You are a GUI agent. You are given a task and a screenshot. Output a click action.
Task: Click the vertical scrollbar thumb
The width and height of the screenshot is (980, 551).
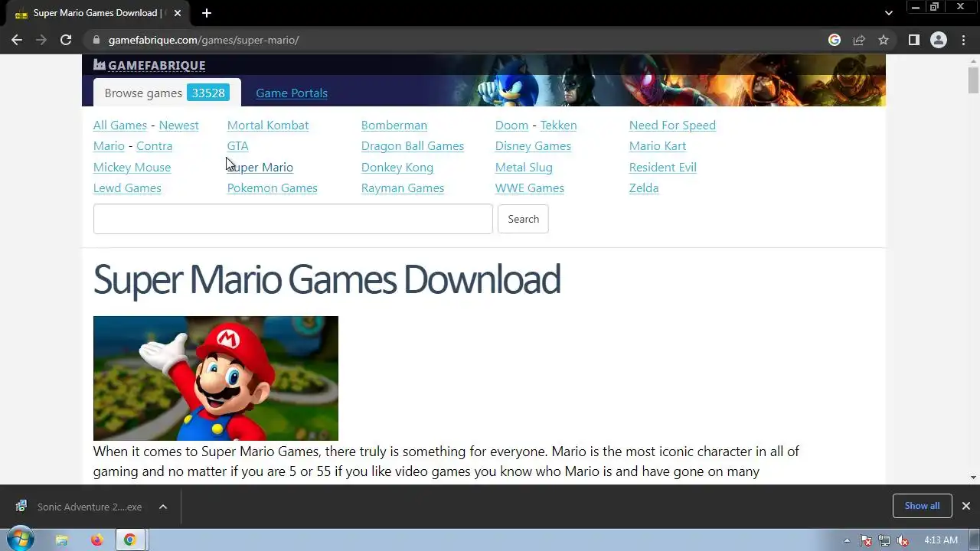click(973, 80)
